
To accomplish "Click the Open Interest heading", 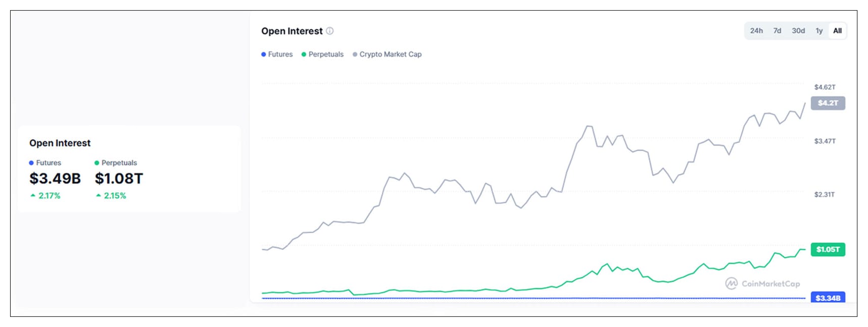I will 292,31.
